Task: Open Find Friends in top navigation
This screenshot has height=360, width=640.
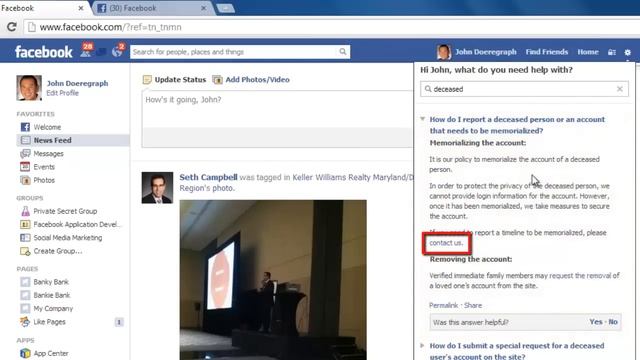Action: click(x=547, y=52)
